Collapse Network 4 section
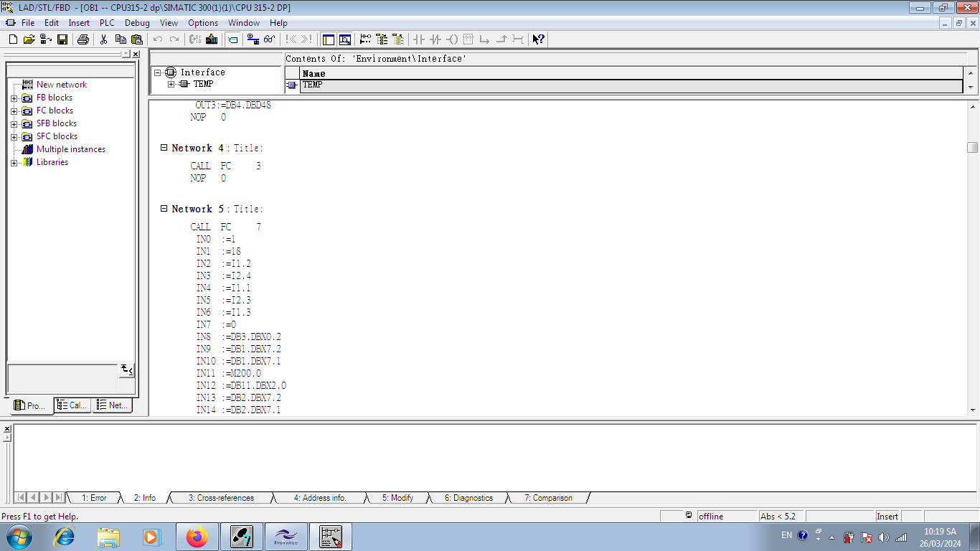 (x=164, y=148)
